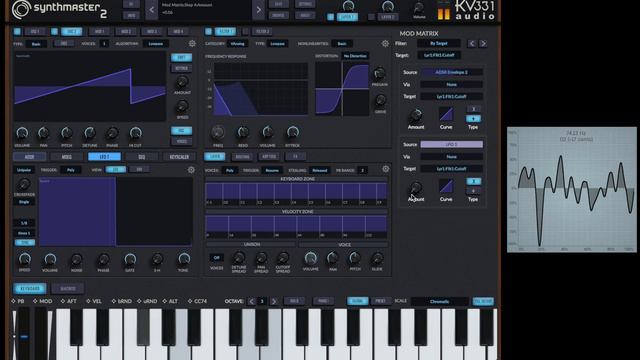Click the voice Glide knob
This screenshot has width=640, height=360.
(377, 258)
